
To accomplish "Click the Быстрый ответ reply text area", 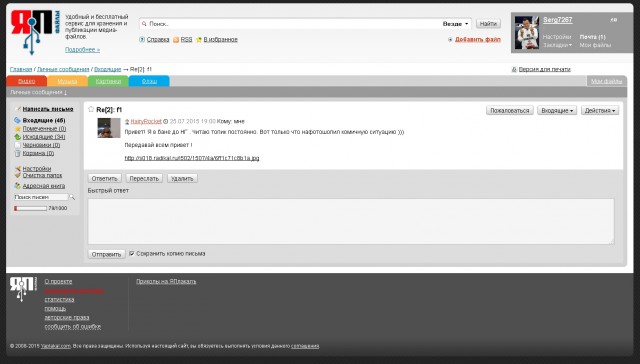I will tap(351, 222).
